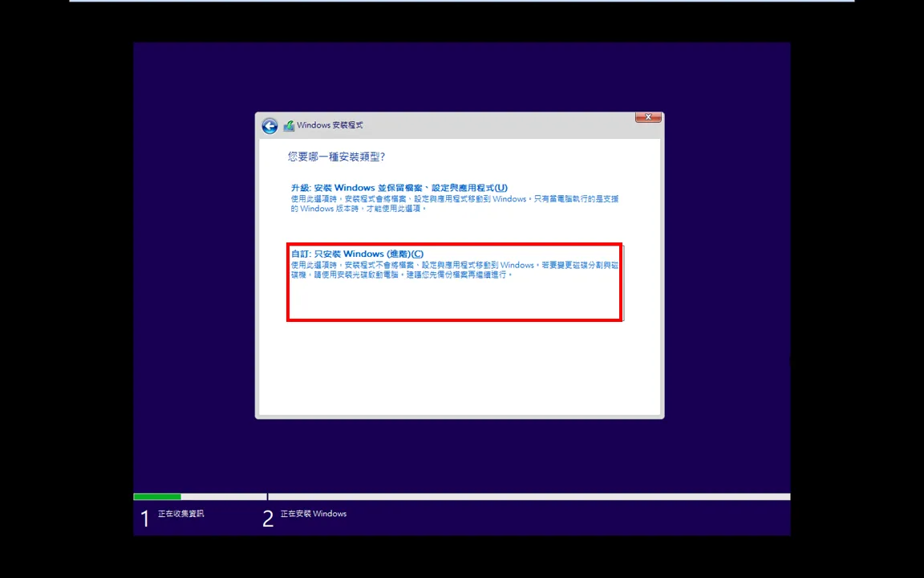Go back using the blue arrow button

click(269, 125)
